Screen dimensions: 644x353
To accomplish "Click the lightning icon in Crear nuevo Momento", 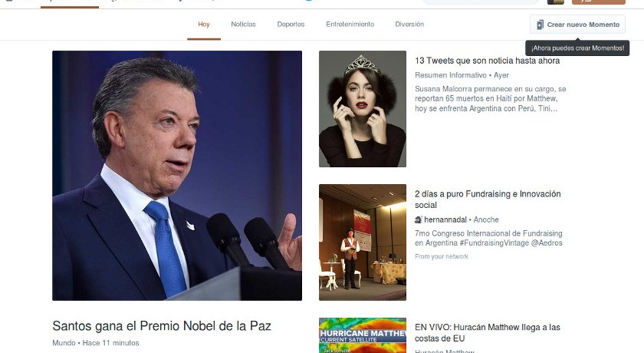I will click(540, 25).
